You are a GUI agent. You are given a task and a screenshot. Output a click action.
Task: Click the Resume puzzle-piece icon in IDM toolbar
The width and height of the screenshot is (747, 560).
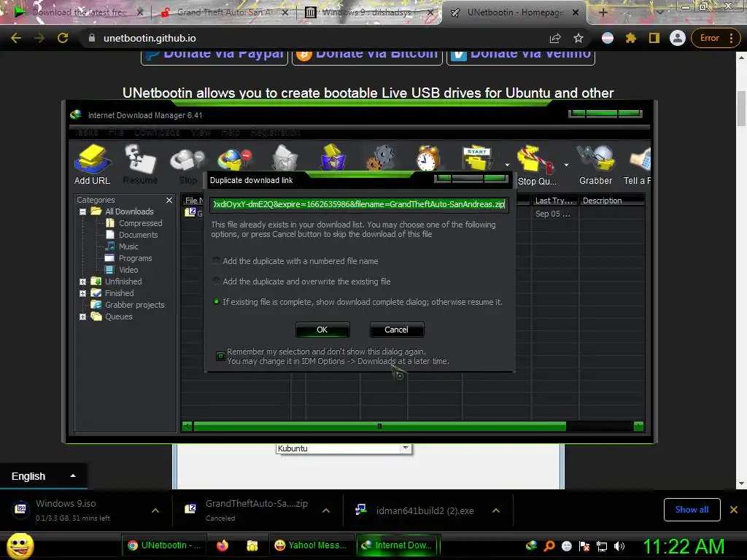pos(140,164)
